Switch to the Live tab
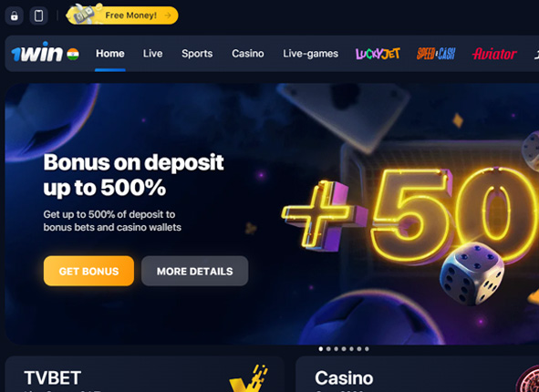 152,54
